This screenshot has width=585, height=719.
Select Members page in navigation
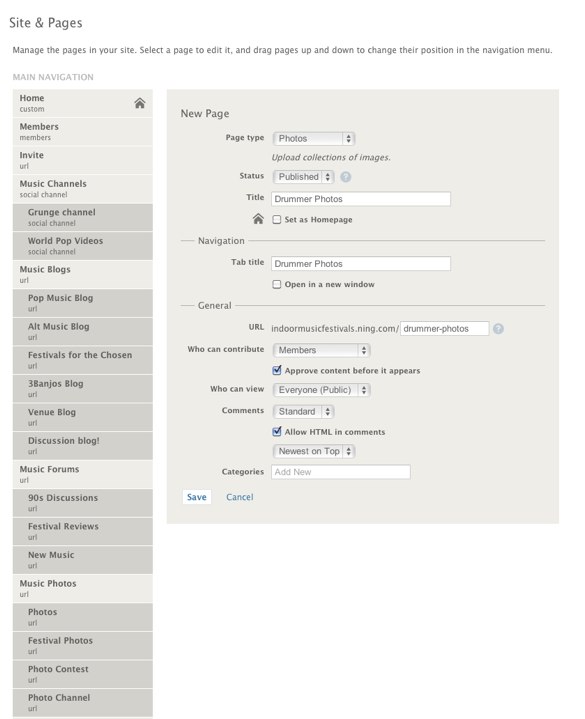tap(83, 132)
